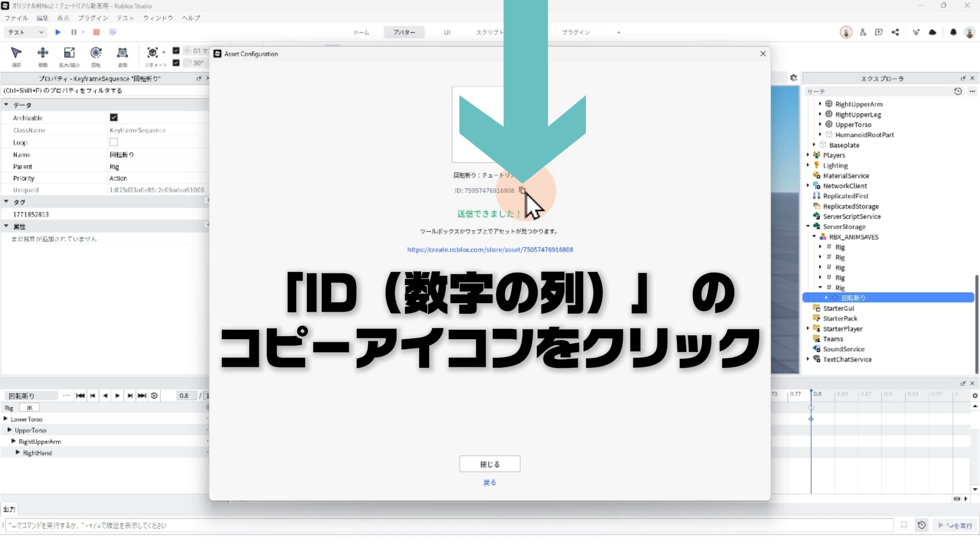Enable the Loop property checkbox
The image size is (980, 551).
[x=114, y=142]
